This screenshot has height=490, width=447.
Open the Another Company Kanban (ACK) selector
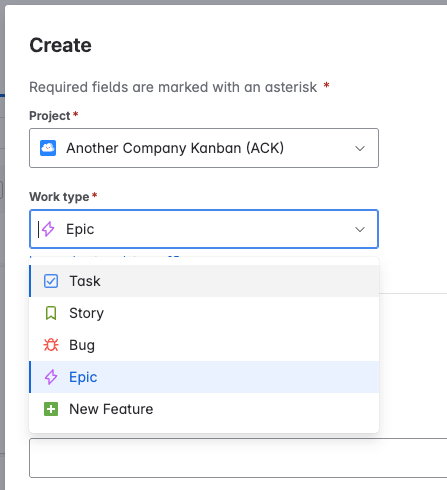(x=204, y=148)
